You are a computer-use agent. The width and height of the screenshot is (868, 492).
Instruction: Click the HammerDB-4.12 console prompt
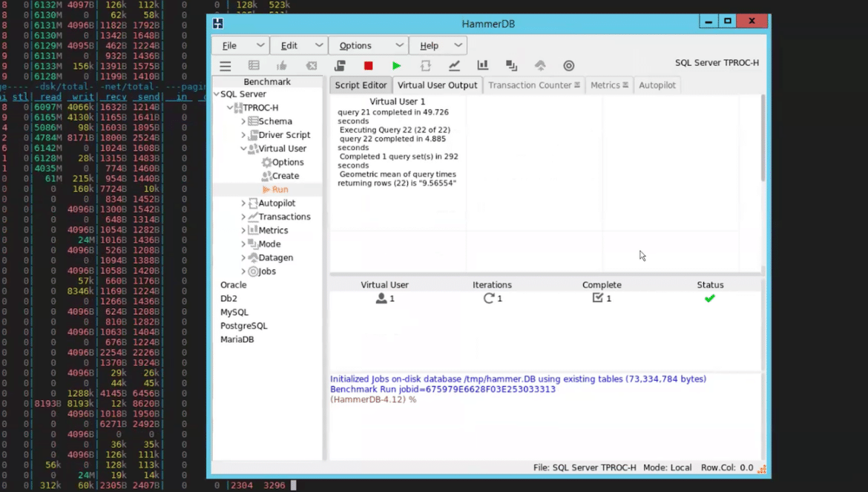(x=373, y=399)
